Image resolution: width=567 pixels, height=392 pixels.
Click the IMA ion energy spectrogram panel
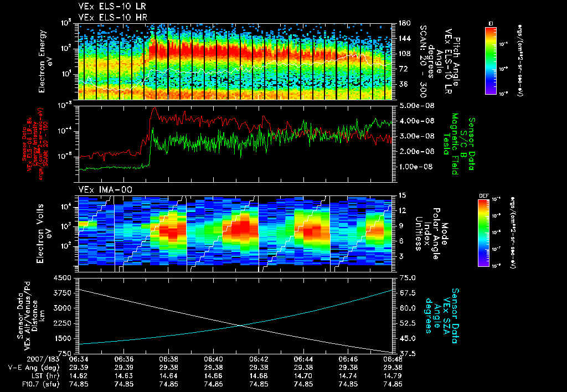235,234
